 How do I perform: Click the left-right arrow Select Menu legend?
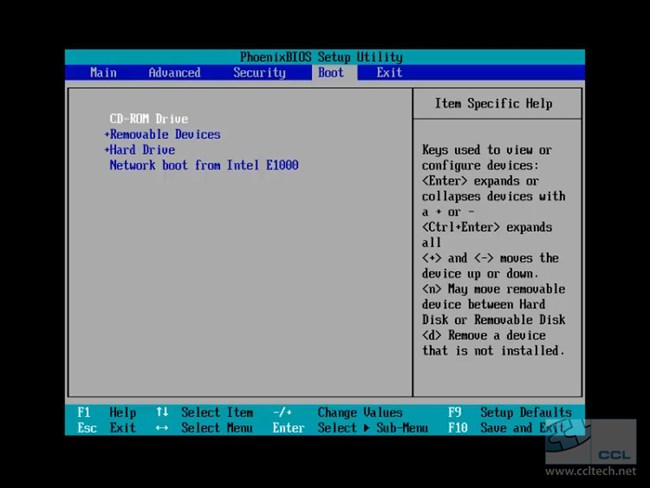(204, 427)
